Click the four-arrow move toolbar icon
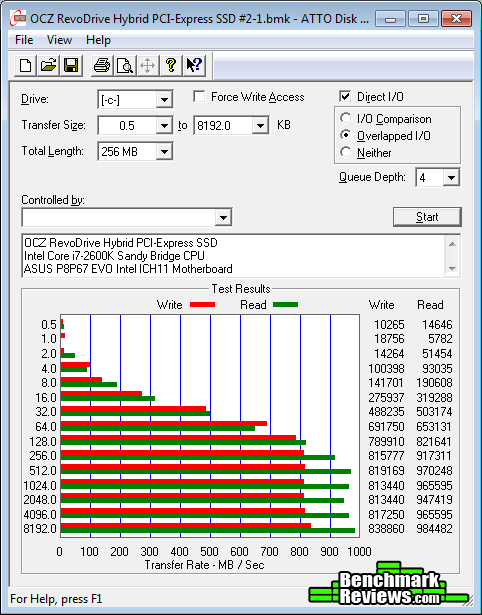This screenshot has height=615, width=482. pyautogui.click(x=147, y=65)
